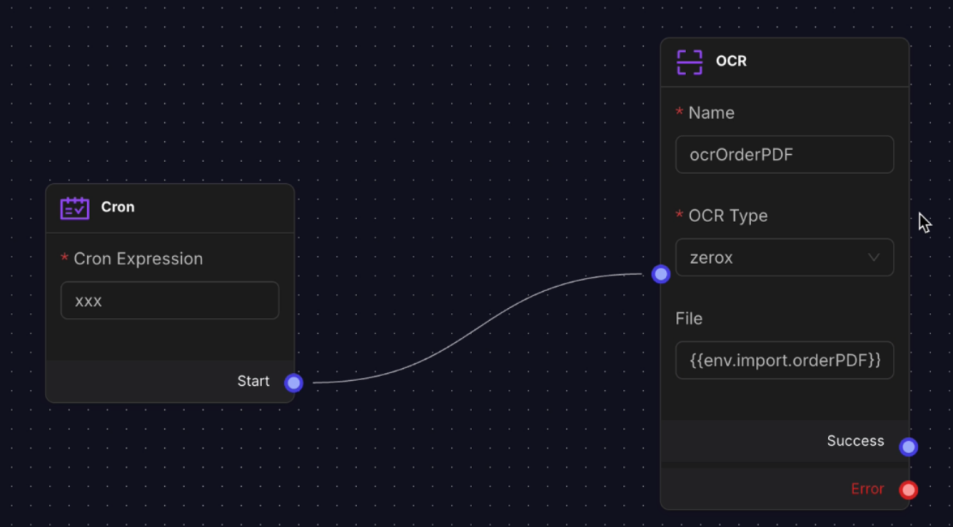
Task: Select the OCR node title header
Action: click(x=785, y=62)
